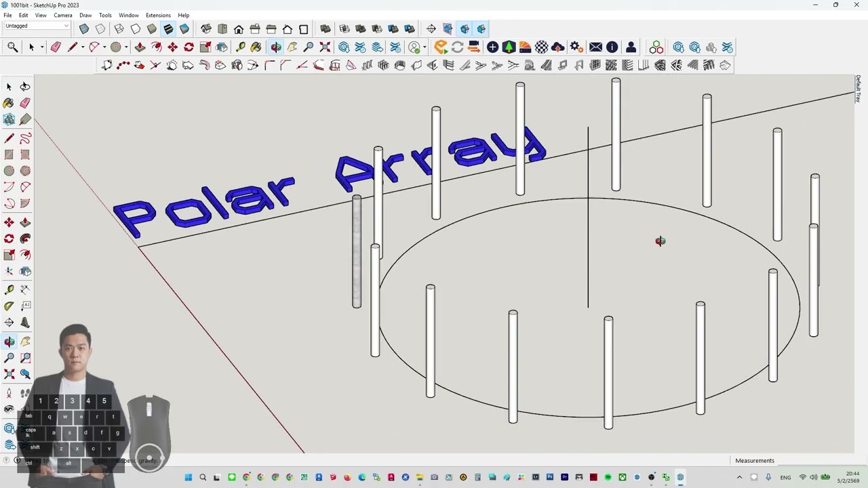Toggle Back Edges style

(100, 28)
